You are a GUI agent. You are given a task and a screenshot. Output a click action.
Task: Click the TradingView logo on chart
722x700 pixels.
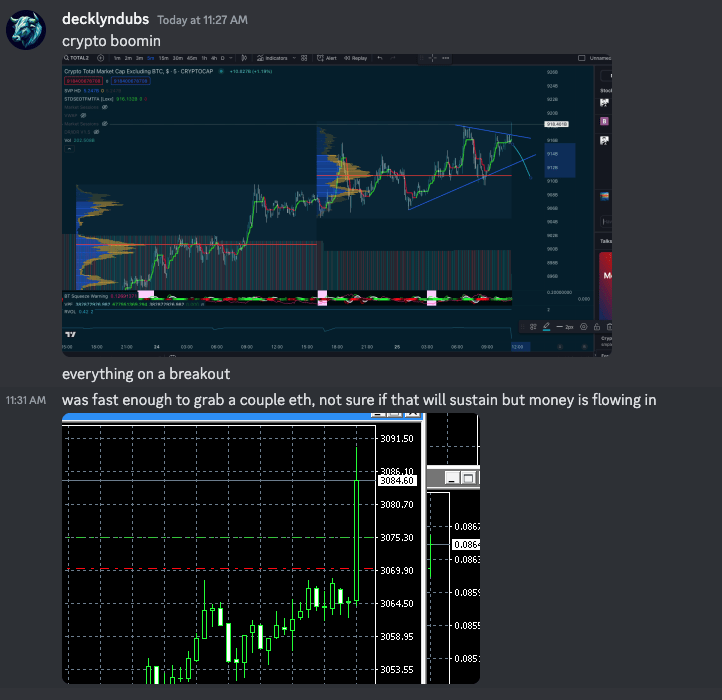[70, 334]
